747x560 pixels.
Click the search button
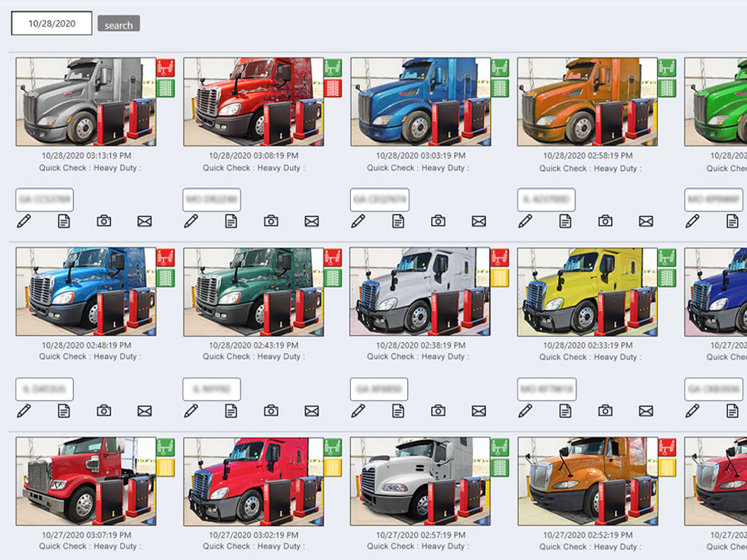(x=119, y=23)
